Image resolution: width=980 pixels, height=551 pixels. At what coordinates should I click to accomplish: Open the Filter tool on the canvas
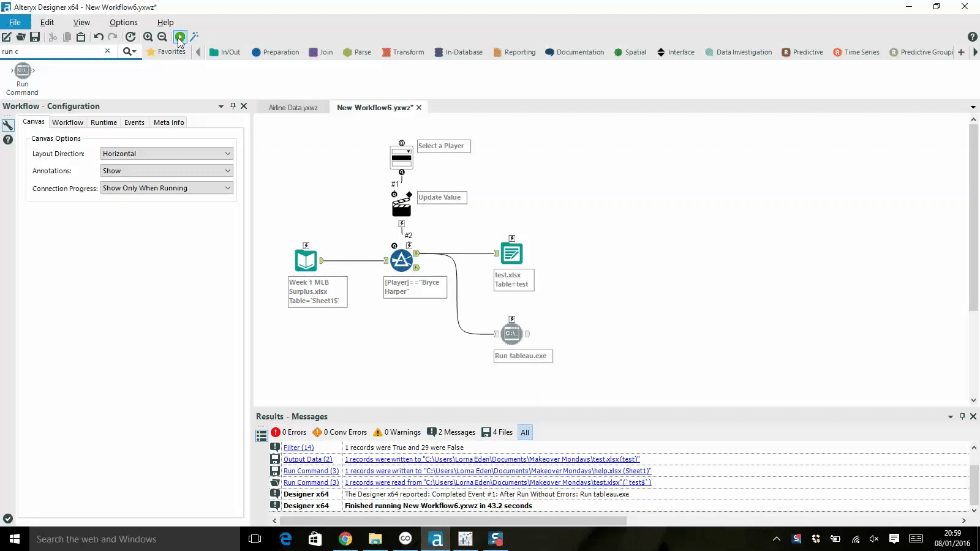click(x=401, y=260)
